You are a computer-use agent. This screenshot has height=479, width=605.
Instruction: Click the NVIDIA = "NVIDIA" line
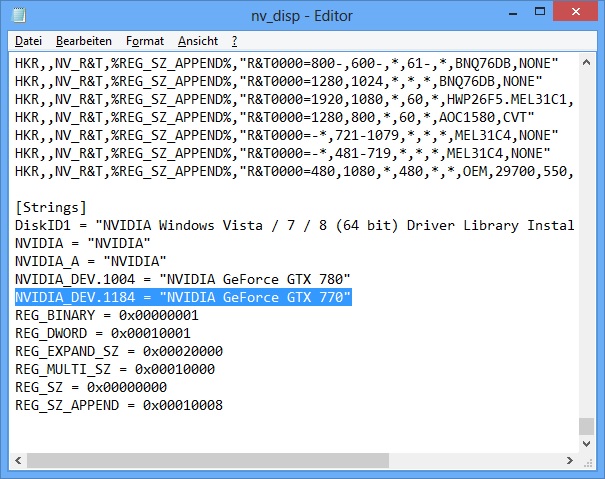[x=83, y=244]
